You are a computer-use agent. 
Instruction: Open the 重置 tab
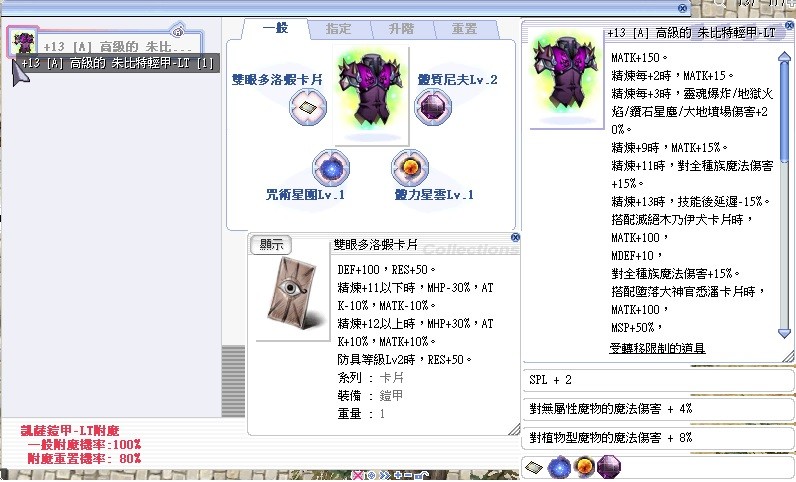pos(465,29)
